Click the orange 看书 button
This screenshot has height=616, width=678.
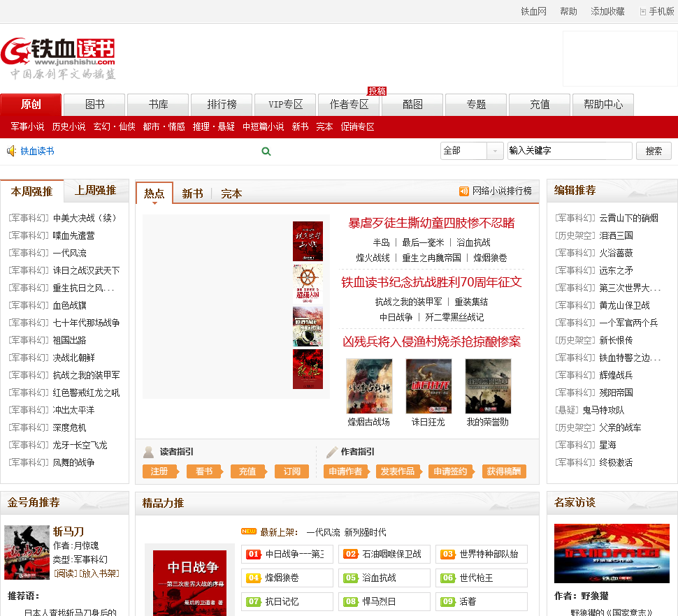click(205, 471)
